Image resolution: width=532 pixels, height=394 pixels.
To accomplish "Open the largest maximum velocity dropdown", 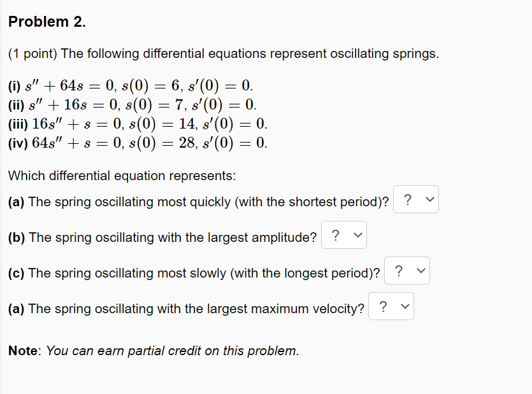I will point(391,306).
